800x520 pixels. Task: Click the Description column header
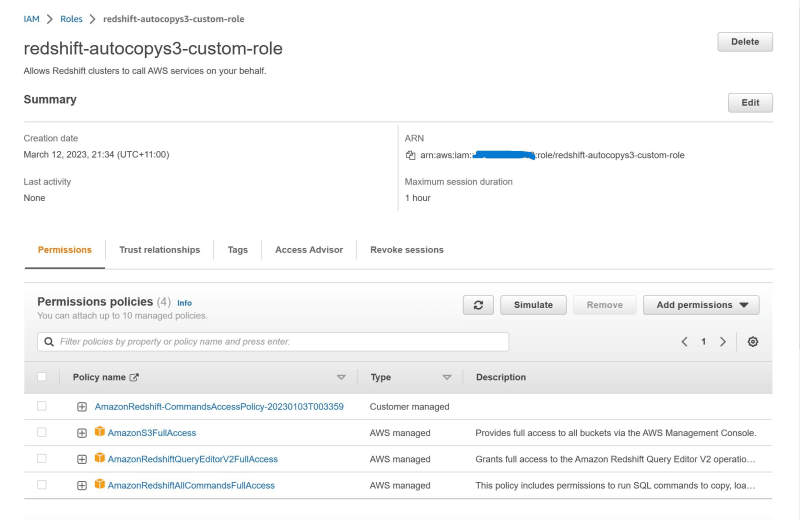click(x=501, y=377)
